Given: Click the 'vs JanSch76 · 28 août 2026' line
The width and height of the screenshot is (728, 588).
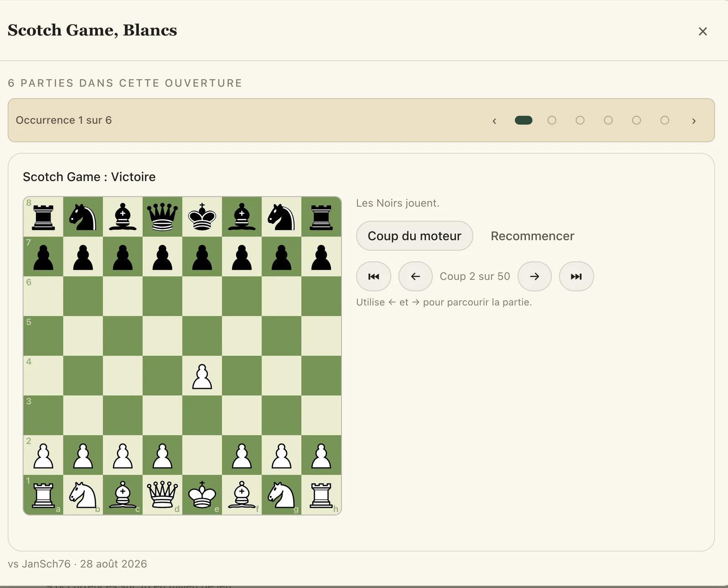Looking at the screenshot, I should click(x=77, y=564).
